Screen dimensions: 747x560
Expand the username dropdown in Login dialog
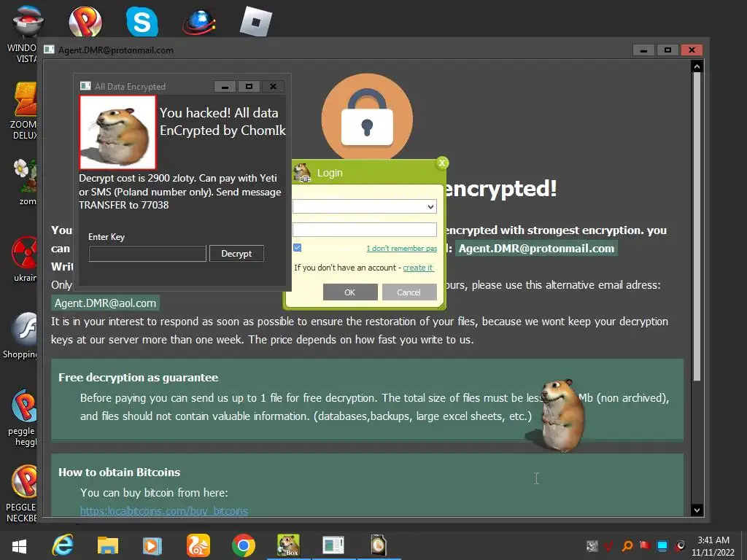click(430, 206)
